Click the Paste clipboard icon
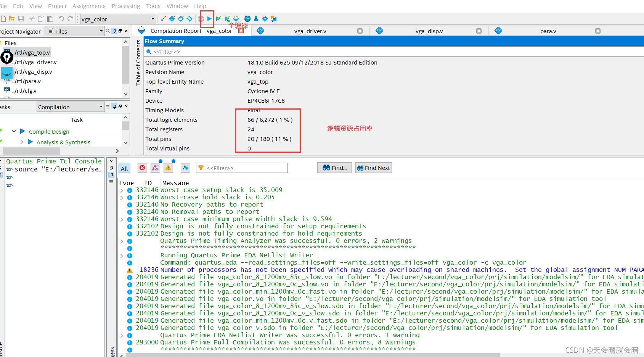 tap(50, 19)
